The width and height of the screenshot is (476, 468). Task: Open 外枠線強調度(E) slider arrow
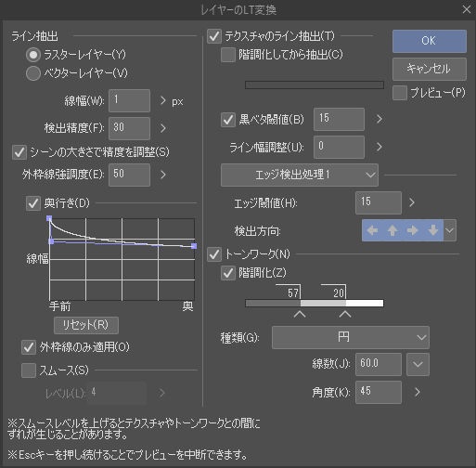pyautogui.click(x=162, y=175)
